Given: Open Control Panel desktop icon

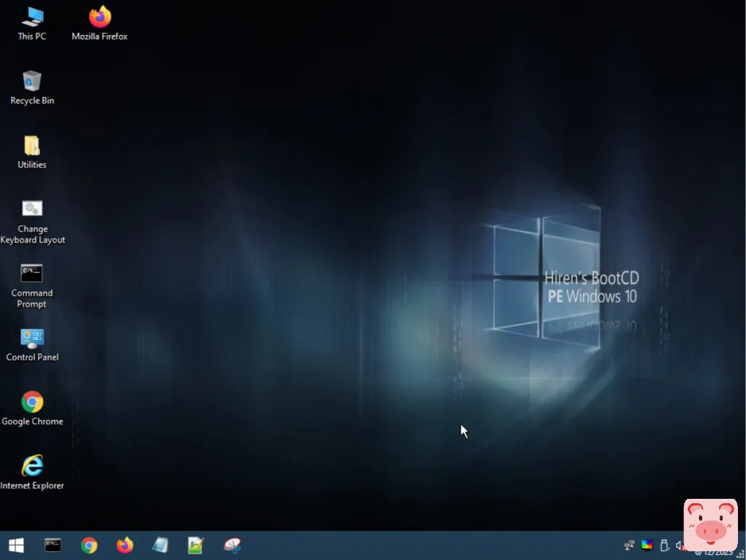Looking at the screenshot, I should pos(32,345).
